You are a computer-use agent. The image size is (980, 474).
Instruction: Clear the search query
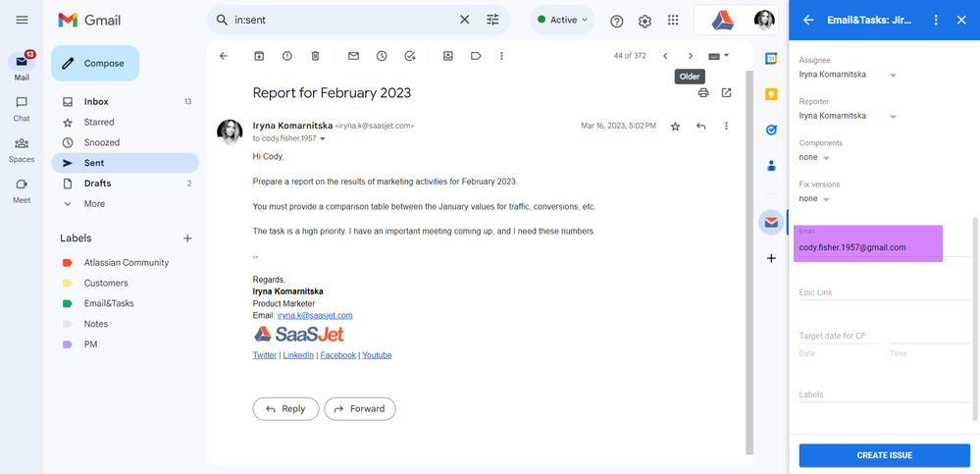(x=464, y=20)
